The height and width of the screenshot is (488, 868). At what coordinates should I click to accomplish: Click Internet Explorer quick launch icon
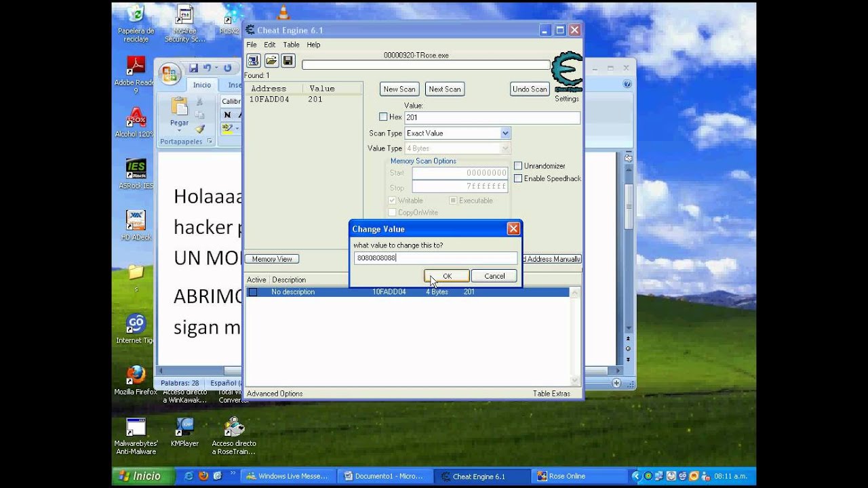click(x=189, y=476)
